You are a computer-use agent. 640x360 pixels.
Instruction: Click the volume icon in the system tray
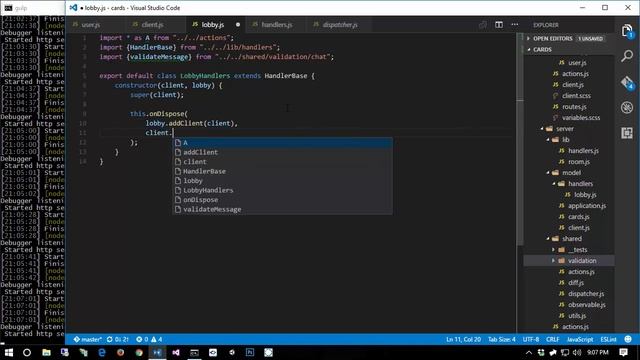577,353
